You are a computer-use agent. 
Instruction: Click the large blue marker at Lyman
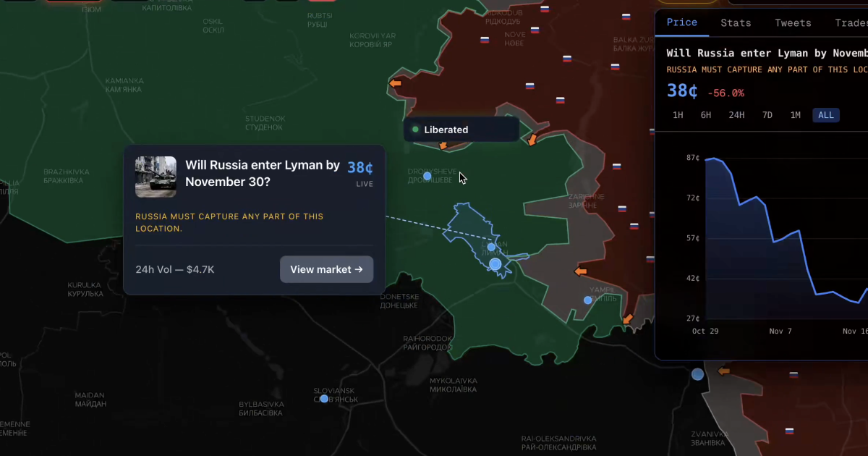point(495,265)
